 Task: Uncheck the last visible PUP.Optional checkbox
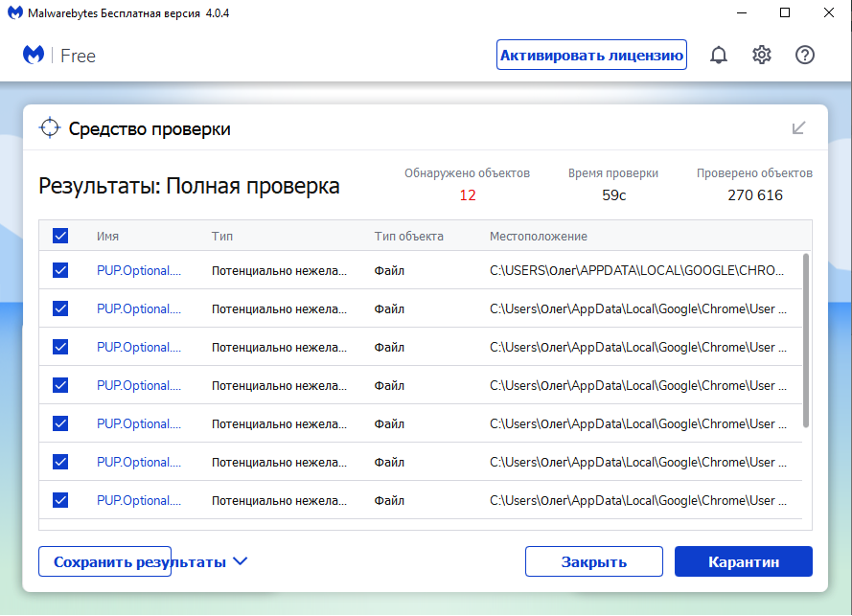[60, 500]
